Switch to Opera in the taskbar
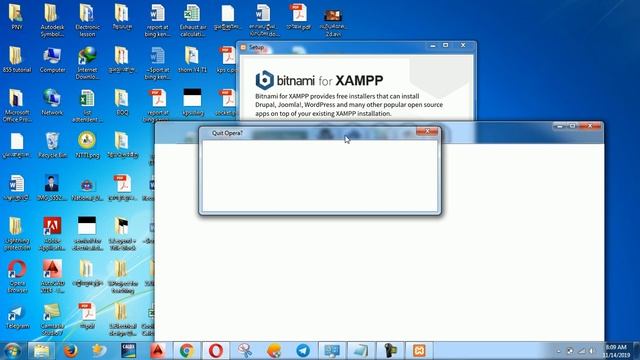 (x=216, y=351)
